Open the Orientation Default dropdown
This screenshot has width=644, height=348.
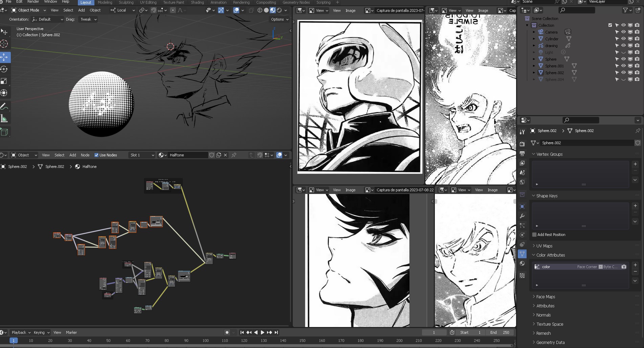pyautogui.click(x=48, y=19)
